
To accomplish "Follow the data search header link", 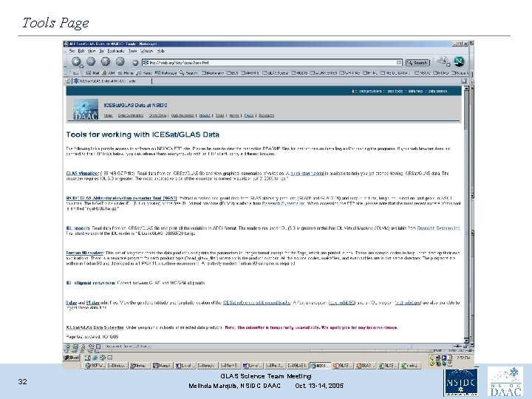I will tap(437, 92).
